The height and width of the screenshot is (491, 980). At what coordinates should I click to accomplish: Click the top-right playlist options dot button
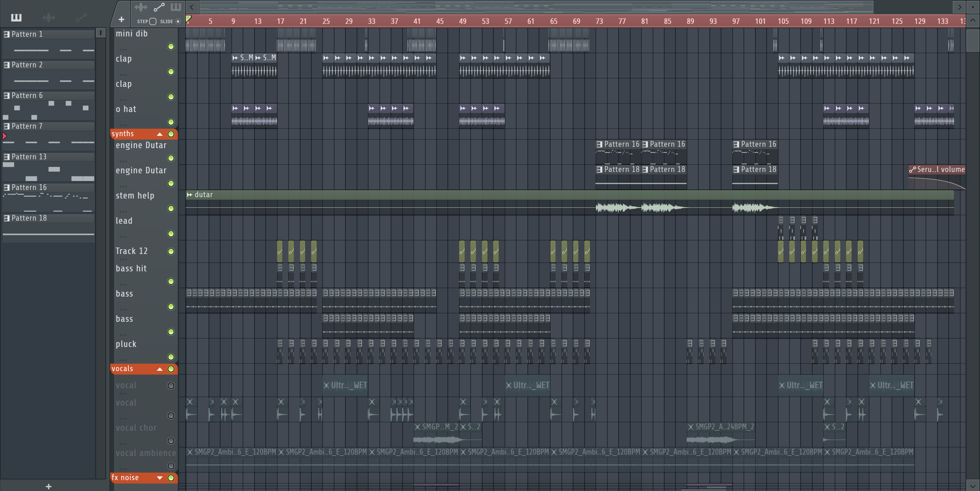tap(973, 7)
